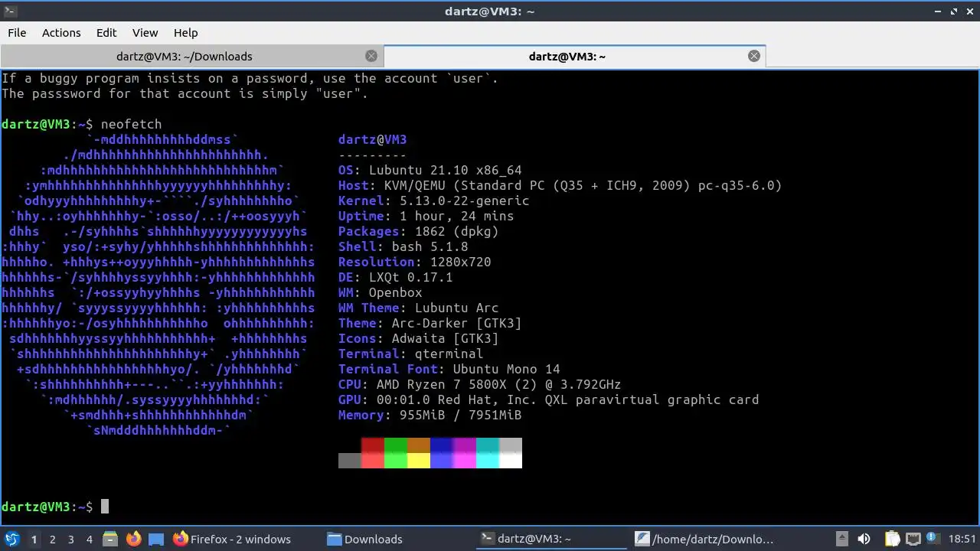The height and width of the screenshot is (551, 980).
Task: Click the bright cyan color block
Action: pos(488,461)
